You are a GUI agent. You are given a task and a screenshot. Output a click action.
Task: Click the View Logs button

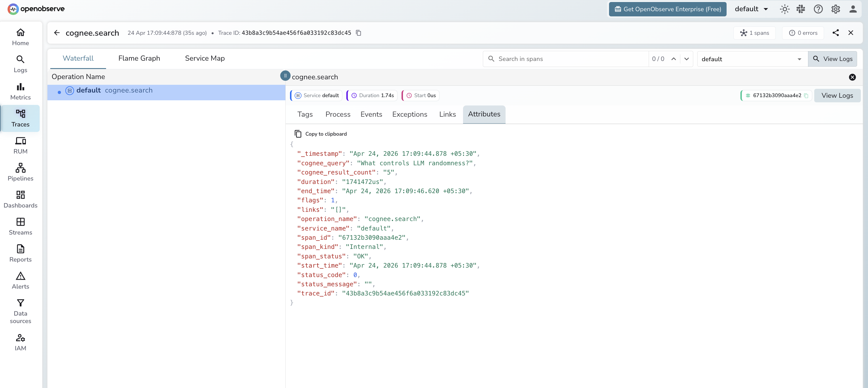(832, 59)
